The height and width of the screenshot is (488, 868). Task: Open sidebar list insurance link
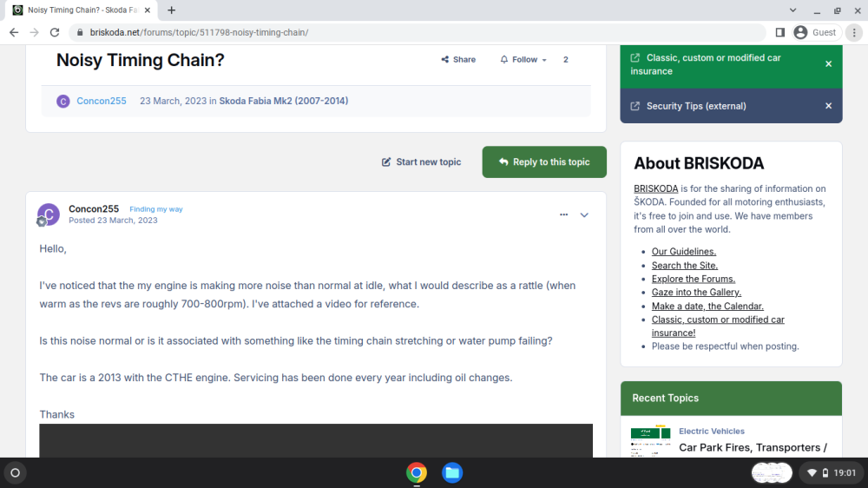point(718,326)
